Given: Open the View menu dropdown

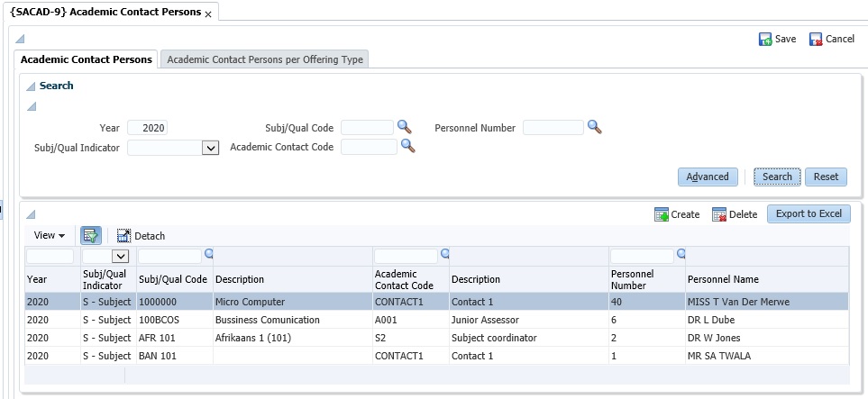Looking at the screenshot, I should 49,235.
